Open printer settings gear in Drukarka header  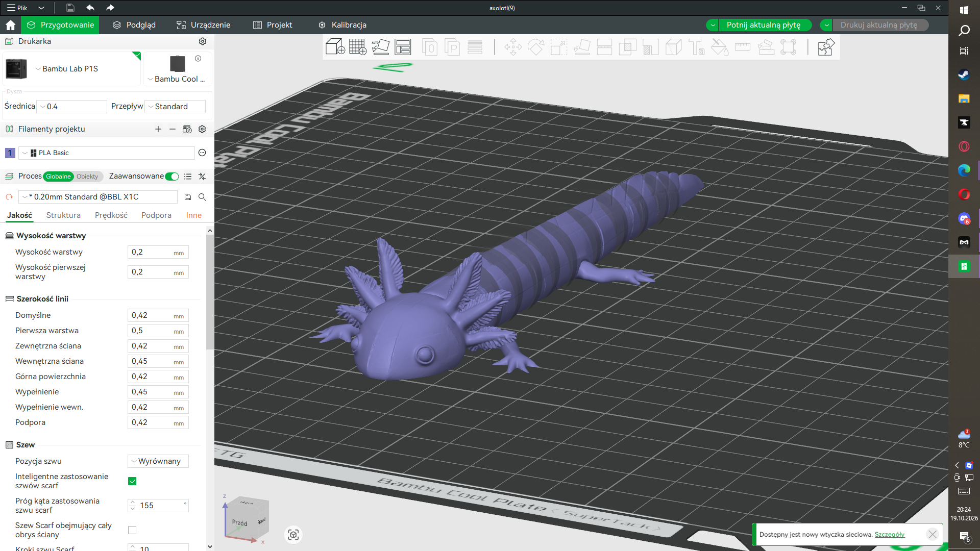point(203,41)
